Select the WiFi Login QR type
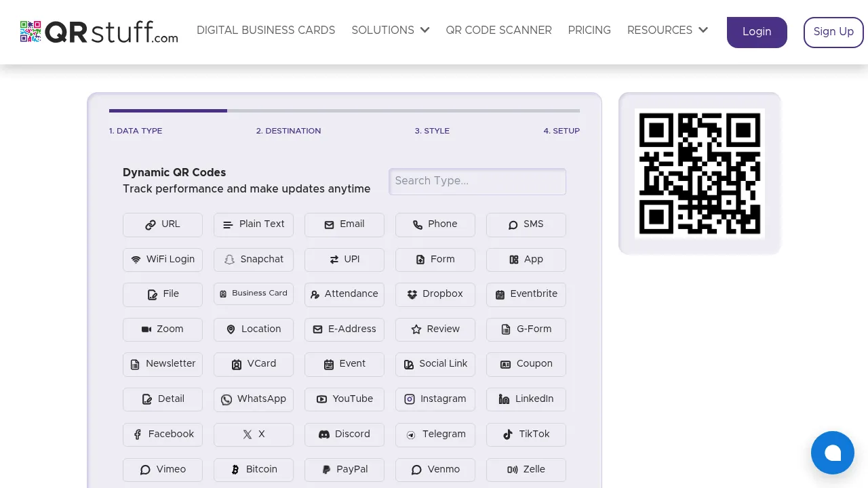Viewport: 868px width, 488px height. [163, 260]
